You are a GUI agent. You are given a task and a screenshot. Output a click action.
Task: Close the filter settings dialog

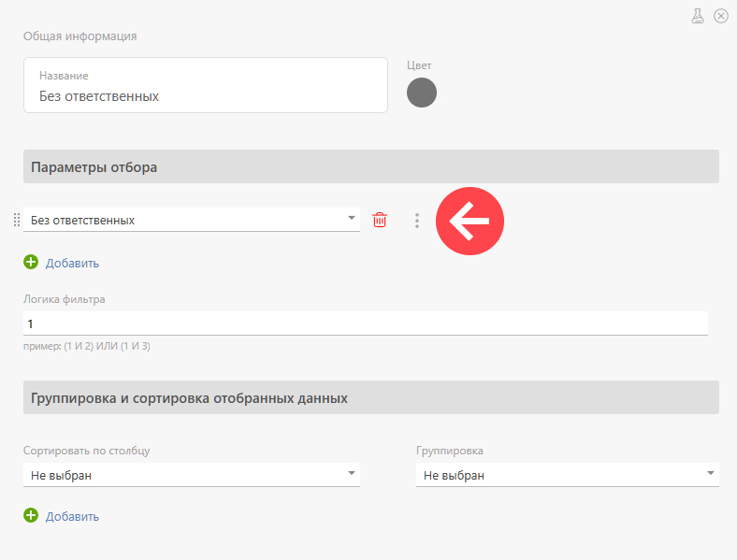click(721, 16)
